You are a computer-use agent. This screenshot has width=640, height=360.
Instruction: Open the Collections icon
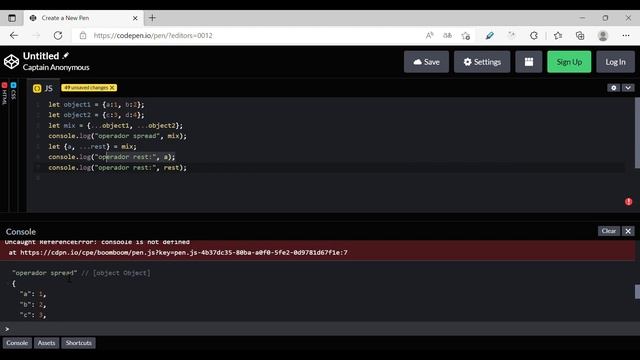[580, 36]
